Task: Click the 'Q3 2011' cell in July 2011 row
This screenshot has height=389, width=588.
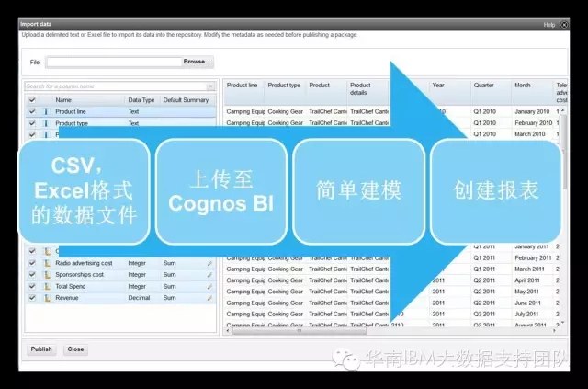Action: 484,315
